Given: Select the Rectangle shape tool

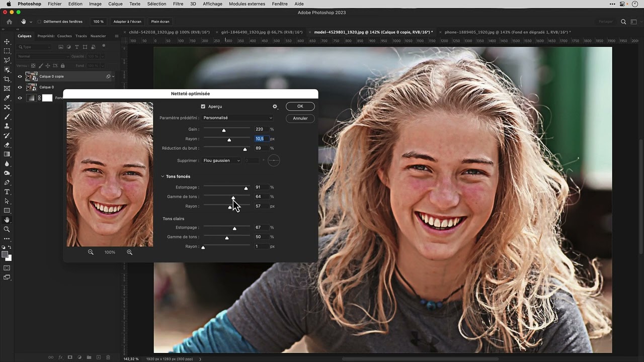Looking at the screenshot, I should click(7, 211).
